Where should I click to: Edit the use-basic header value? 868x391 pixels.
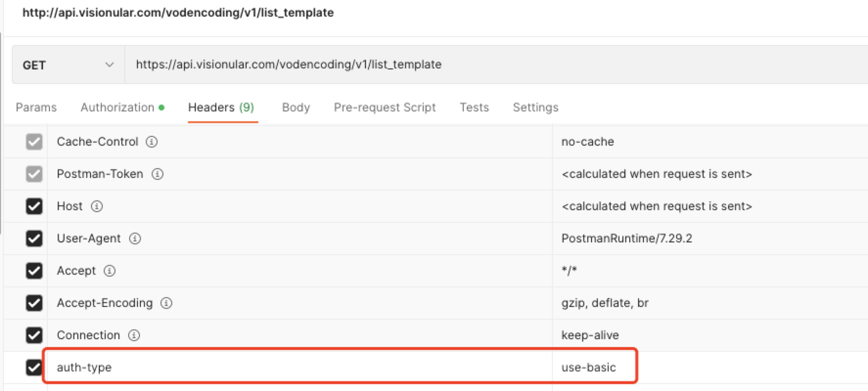[589, 368]
